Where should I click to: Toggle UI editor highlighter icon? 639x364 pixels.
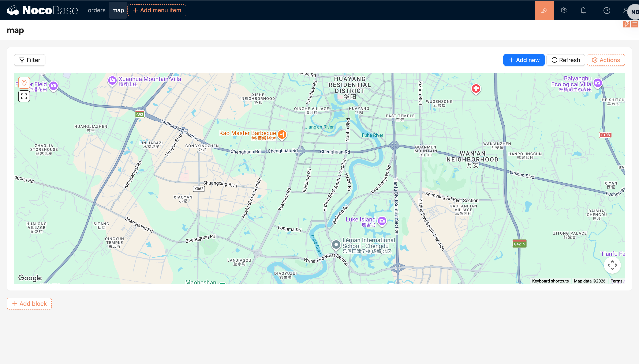(x=544, y=10)
